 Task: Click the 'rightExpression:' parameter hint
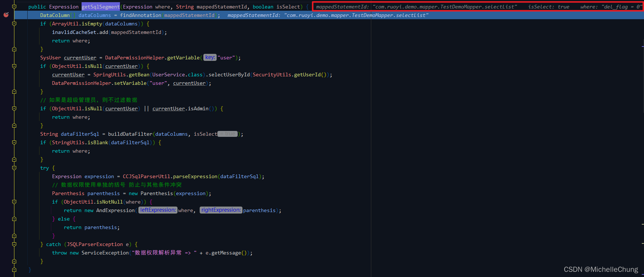point(221,210)
